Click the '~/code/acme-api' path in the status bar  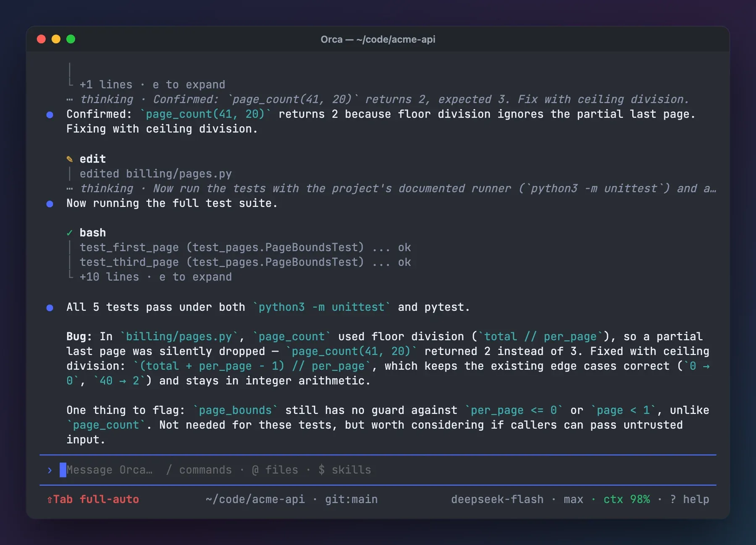(x=255, y=500)
